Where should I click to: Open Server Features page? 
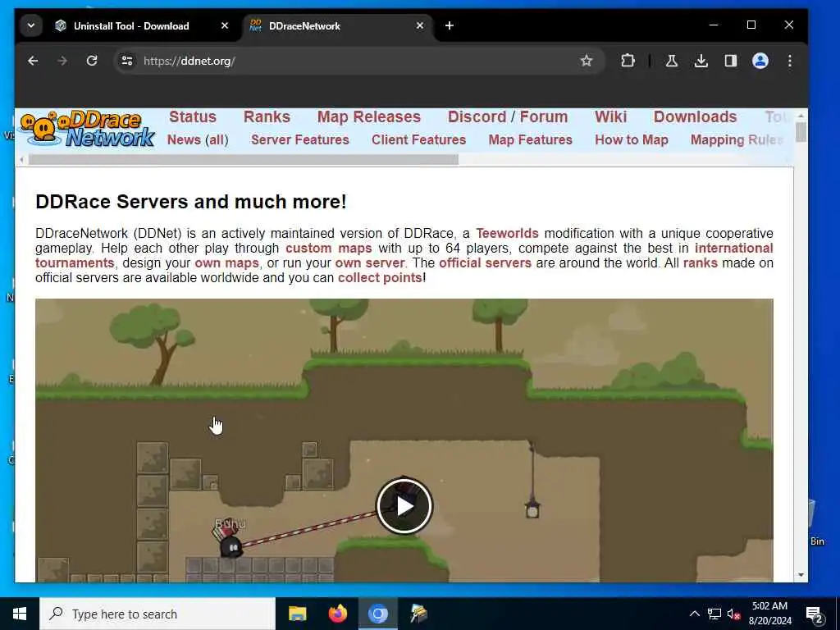(x=300, y=139)
